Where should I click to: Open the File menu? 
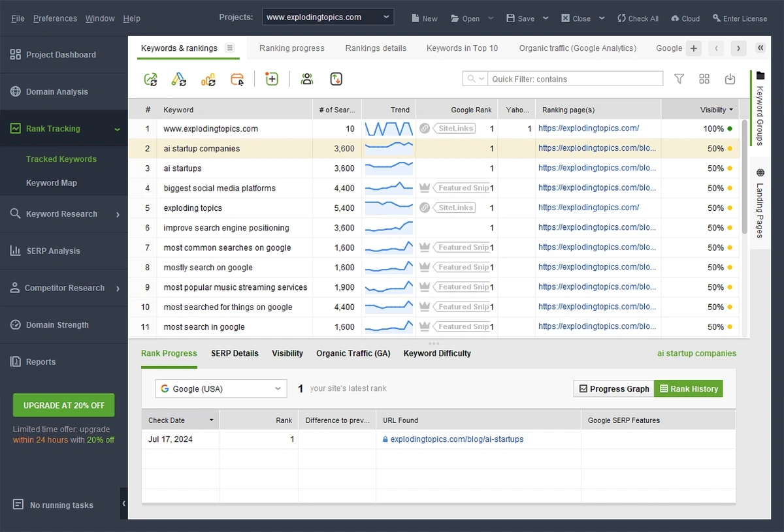[18, 18]
